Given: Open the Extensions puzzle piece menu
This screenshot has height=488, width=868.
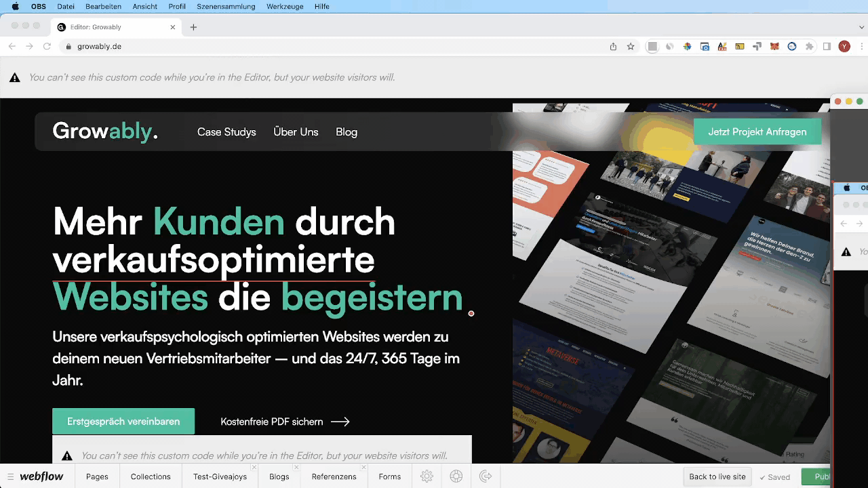Looking at the screenshot, I should click(809, 46).
